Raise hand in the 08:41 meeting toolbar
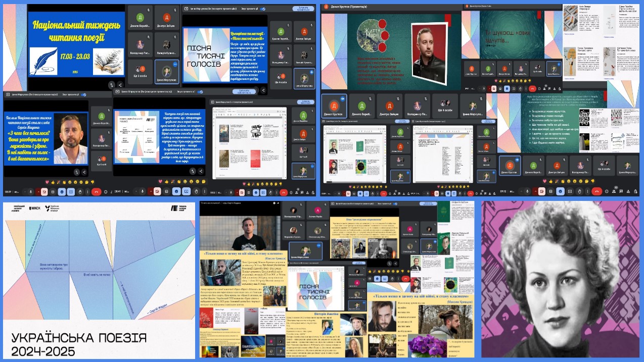Screen dimensions: 644x362 click(196, 192)
